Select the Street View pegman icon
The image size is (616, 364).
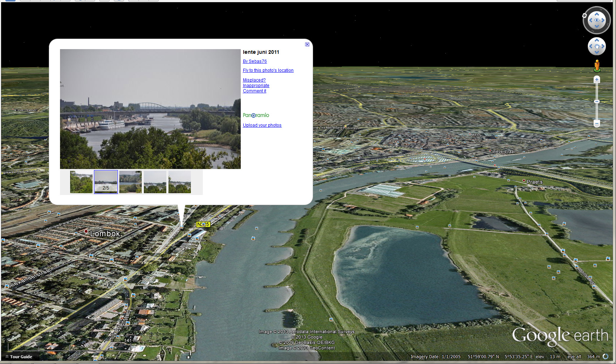(597, 66)
